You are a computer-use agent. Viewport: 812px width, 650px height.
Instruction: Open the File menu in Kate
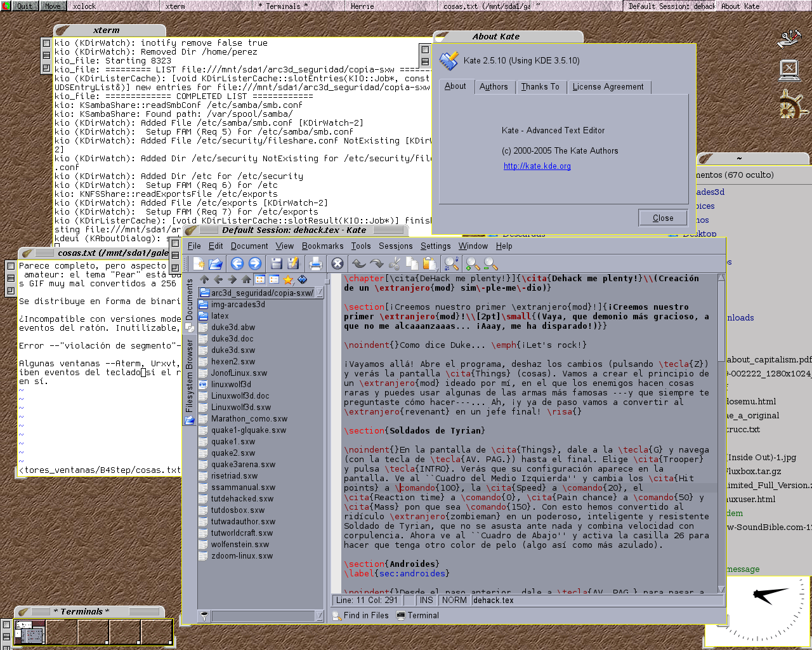[x=194, y=246]
